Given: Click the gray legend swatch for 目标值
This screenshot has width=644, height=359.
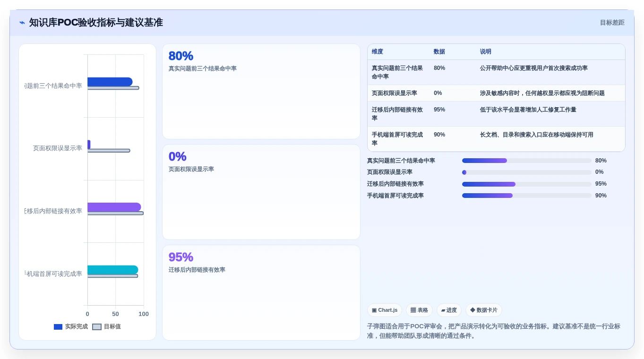Looking at the screenshot, I should pyautogui.click(x=97, y=327).
